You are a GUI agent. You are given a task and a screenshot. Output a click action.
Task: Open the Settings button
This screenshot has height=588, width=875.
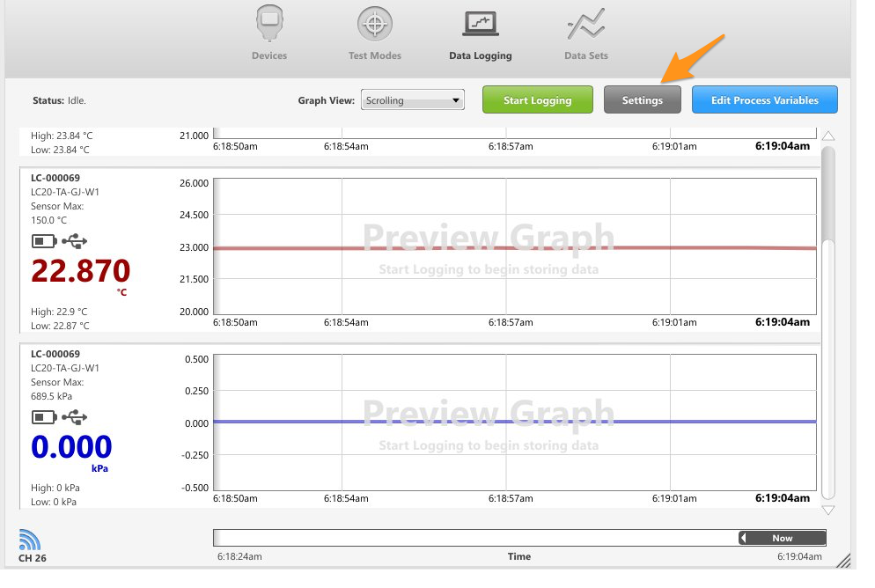[643, 99]
